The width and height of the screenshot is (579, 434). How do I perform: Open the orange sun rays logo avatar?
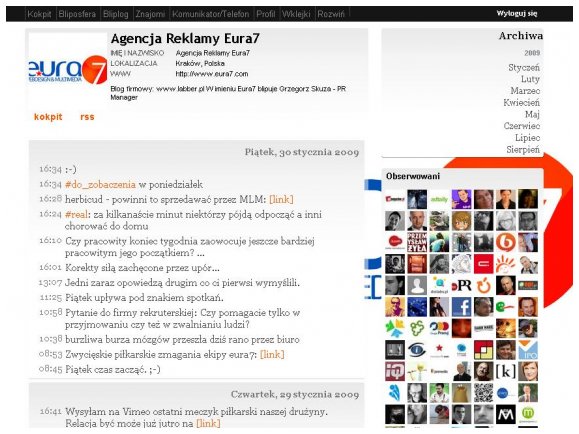tap(506, 264)
